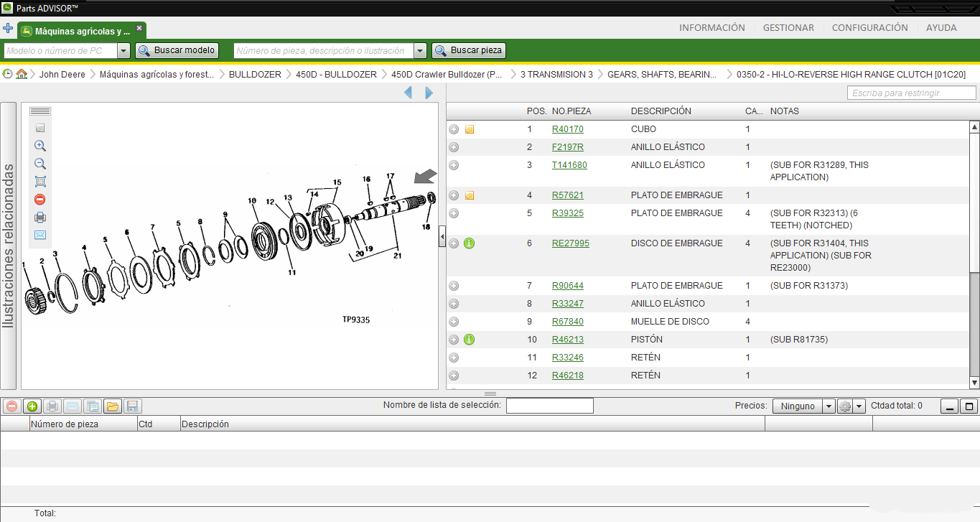This screenshot has height=522, width=980.
Task: Open the GESTIONAR menu
Action: coord(788,27)
